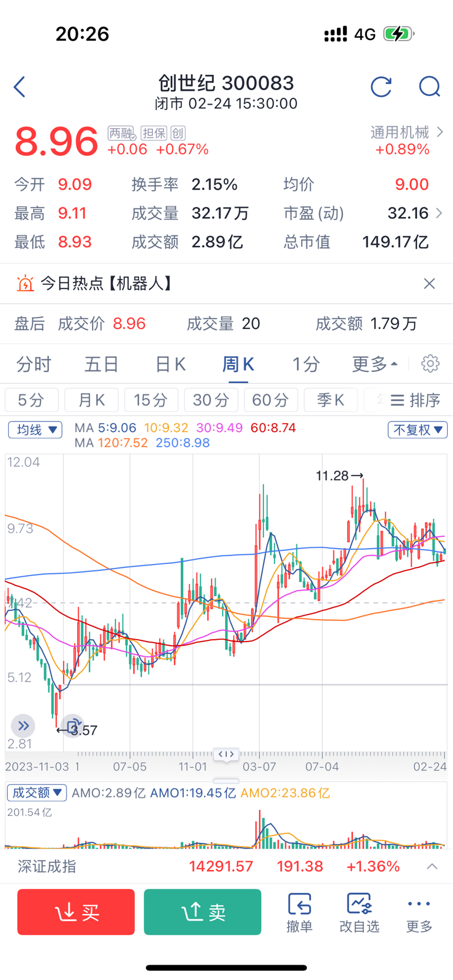
Task: Open the 更多 three-dots menu at bottom
Action: click(419, 912)
